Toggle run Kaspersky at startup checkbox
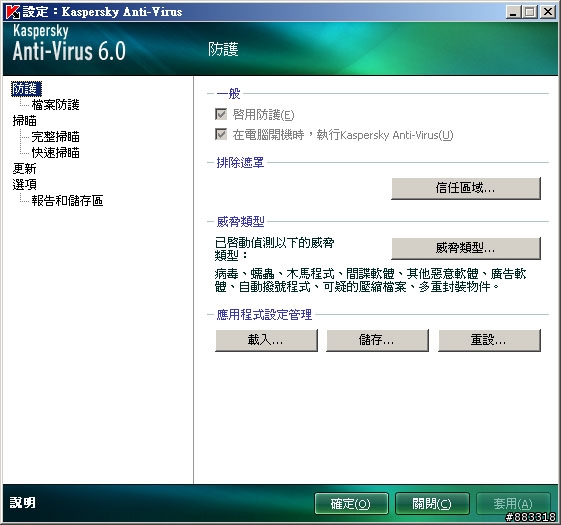 coord(221,135)
